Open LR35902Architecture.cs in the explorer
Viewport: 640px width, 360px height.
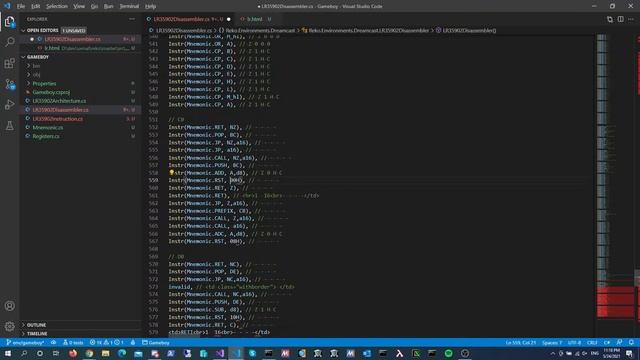pos(59,101)
